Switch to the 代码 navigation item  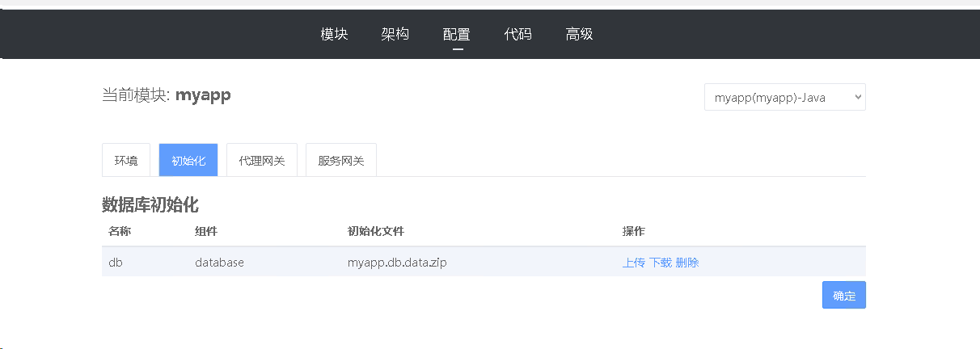point(518,34)
